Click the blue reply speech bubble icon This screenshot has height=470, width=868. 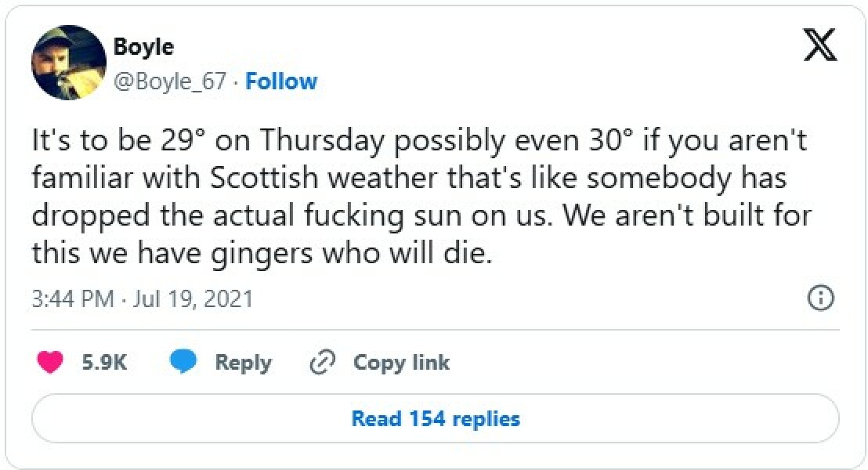click(183, 362)
